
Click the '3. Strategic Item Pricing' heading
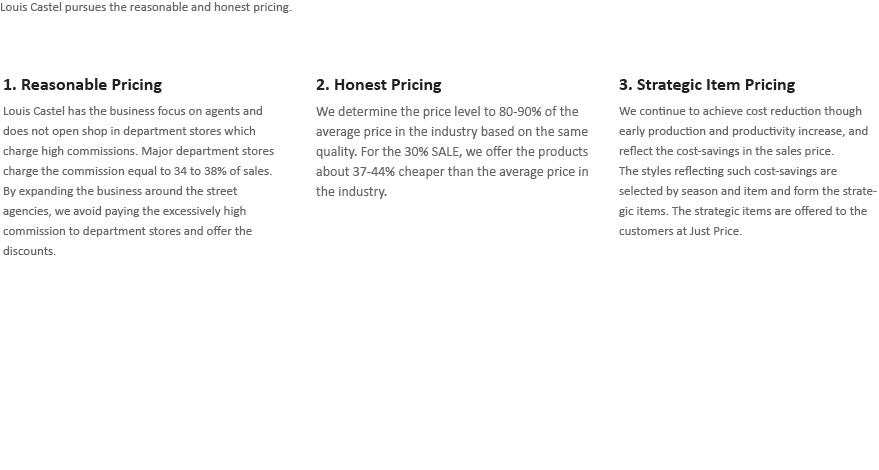(707, 85)
